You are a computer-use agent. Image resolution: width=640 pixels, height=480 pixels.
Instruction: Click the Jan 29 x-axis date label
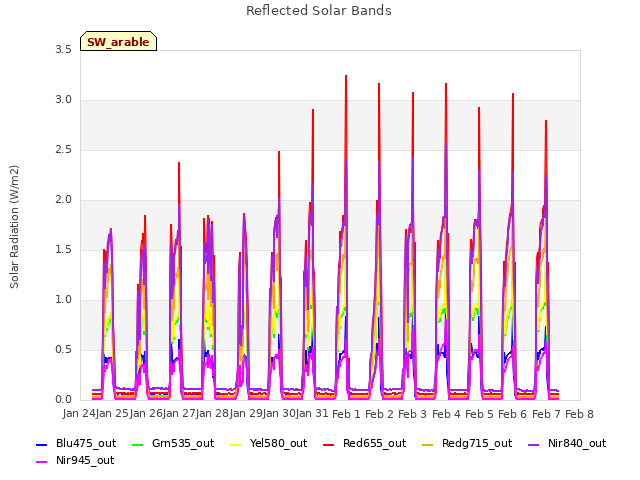click(x=246, y=414)
